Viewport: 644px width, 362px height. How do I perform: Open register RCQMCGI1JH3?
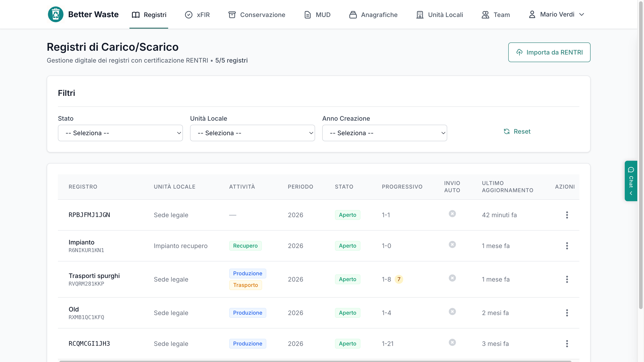pyautogui.click(x=89, y=344)
